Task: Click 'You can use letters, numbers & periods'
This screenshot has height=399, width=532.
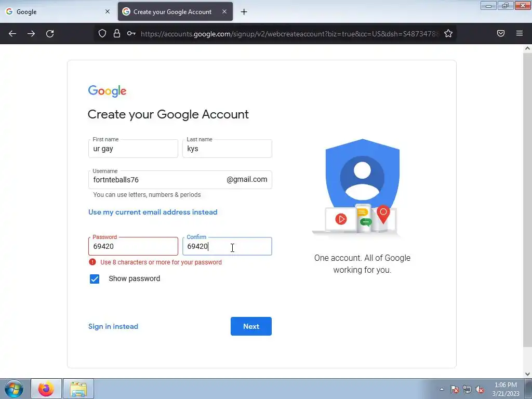Action: click(x=147, y=195)
